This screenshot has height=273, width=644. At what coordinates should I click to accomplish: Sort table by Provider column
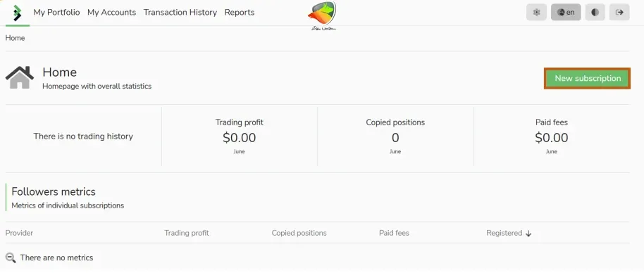coord(19,233)
